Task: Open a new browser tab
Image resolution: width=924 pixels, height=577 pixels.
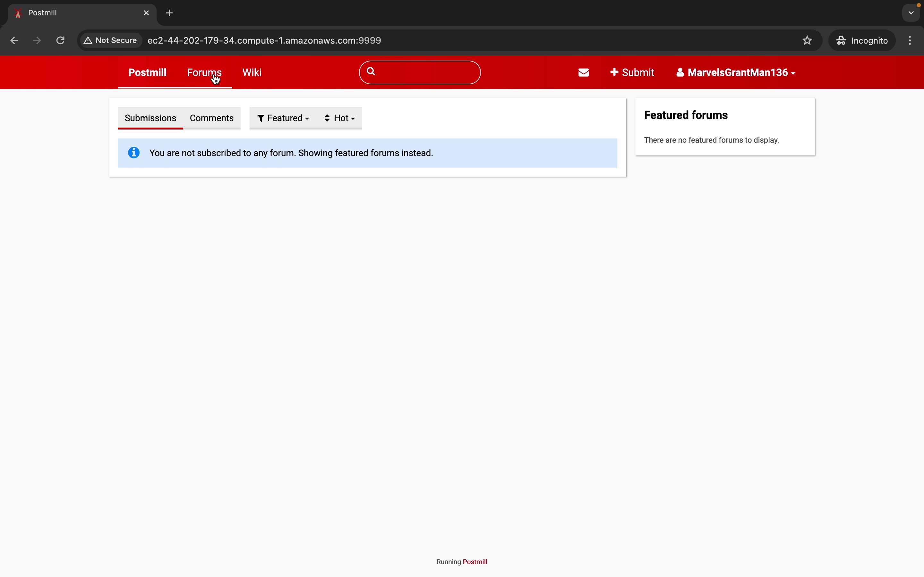Action: [169, 13]
